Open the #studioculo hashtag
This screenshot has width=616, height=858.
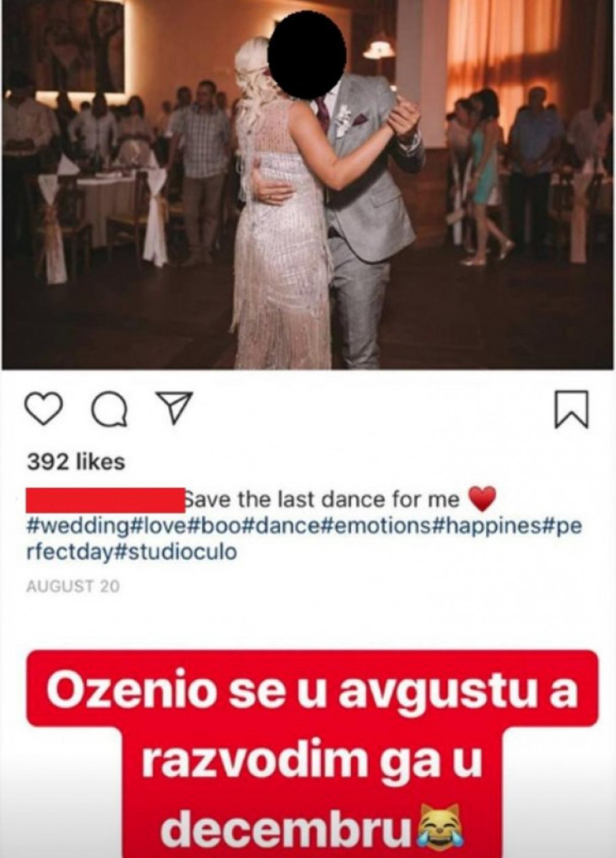coord(173,553)
